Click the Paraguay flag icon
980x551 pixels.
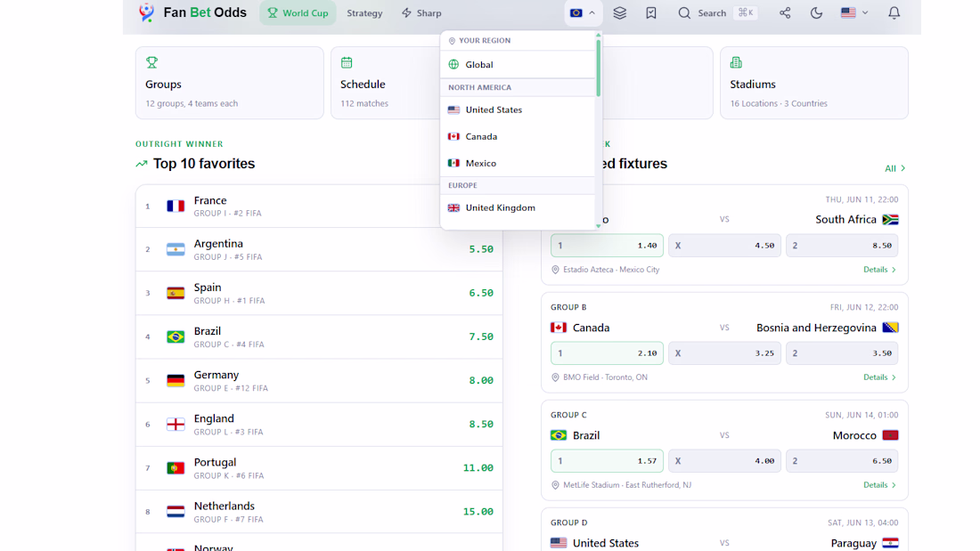tap(890, 543)
